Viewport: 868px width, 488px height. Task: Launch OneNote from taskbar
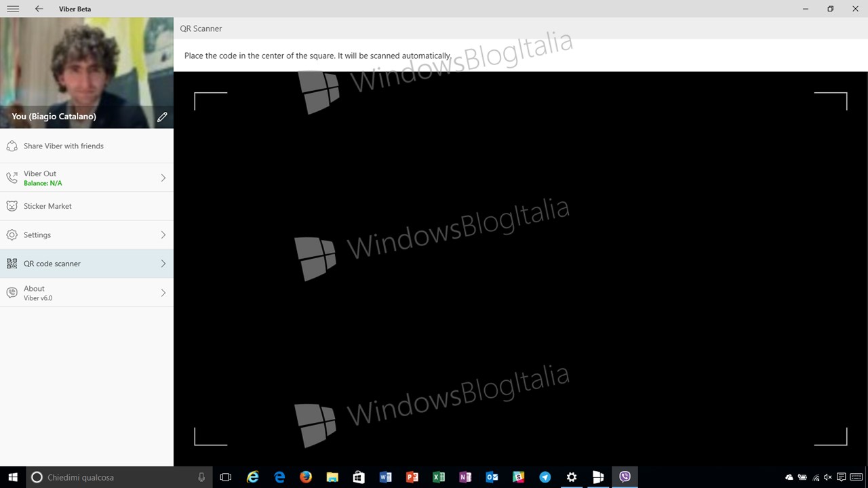coord(465,477)
